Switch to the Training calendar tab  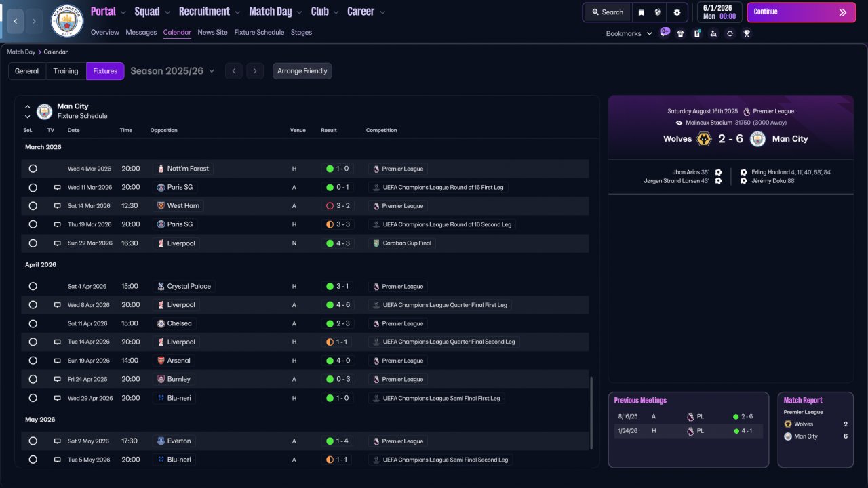click(x=66, y=71)
